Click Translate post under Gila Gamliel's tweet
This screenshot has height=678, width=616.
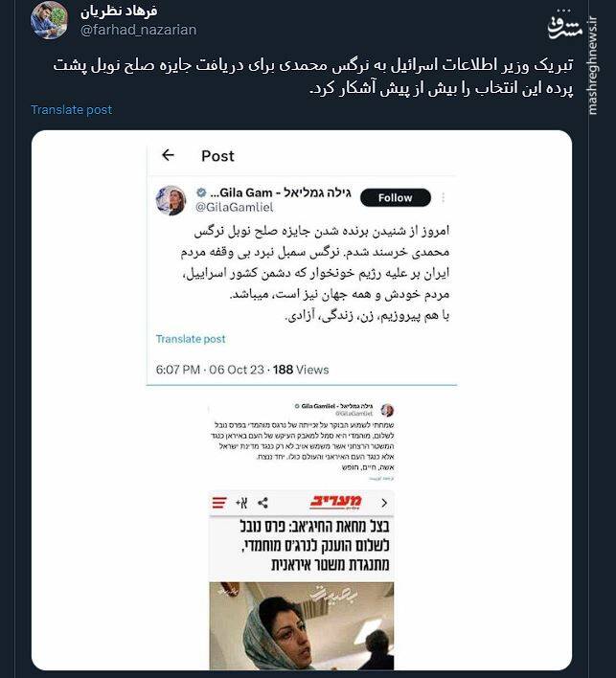pos(191,339)
